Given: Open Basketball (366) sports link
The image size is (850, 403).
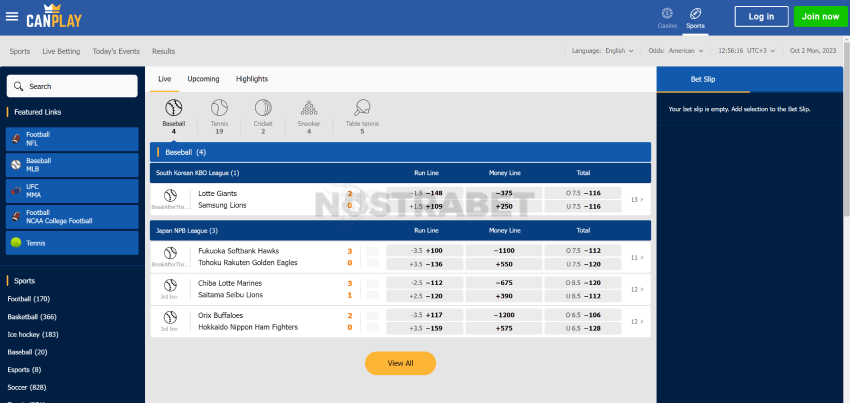Looking at the screenshot, I should click(x=32, y=317).
